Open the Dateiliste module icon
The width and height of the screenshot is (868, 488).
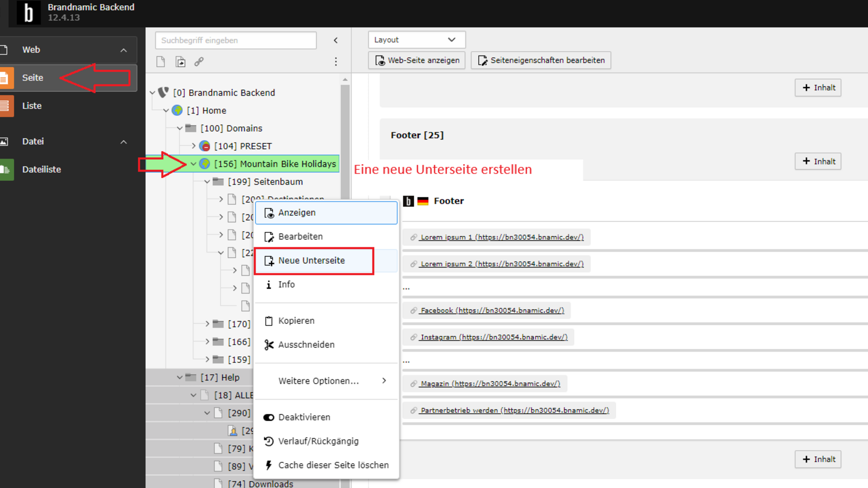tap(6, 169)
